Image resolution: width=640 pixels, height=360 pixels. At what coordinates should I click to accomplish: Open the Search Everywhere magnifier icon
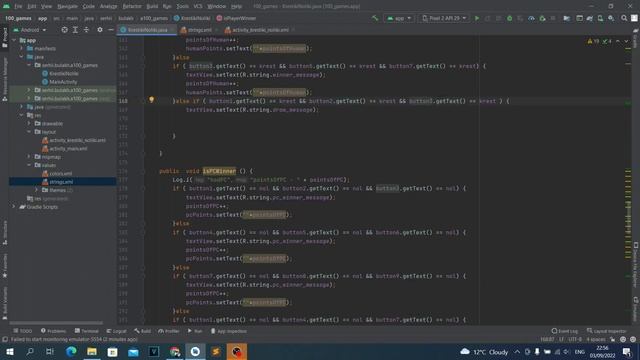click(624, 18)
